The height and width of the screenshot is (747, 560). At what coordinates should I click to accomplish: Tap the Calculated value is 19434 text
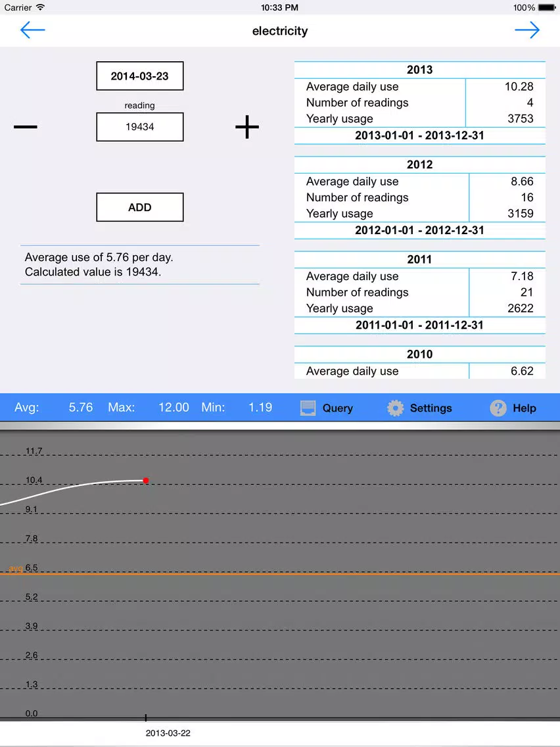pos(93,272)
